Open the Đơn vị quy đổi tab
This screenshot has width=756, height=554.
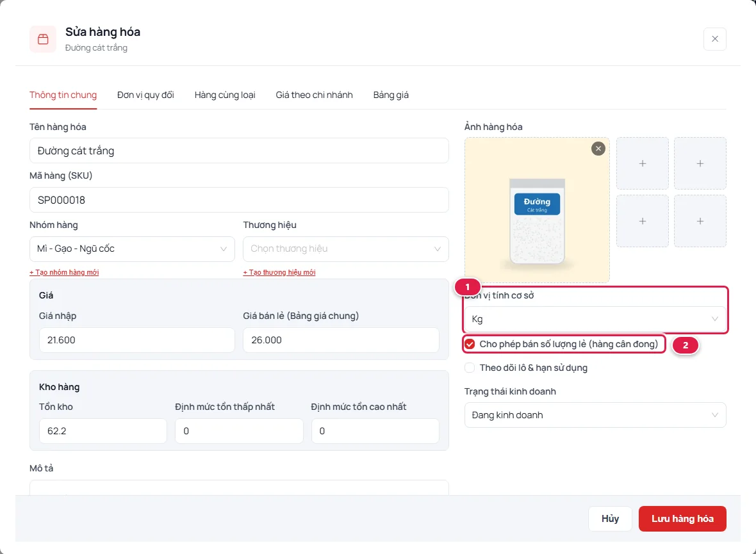145,95
